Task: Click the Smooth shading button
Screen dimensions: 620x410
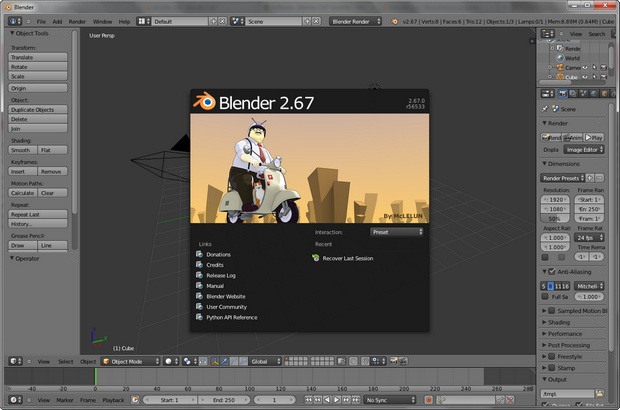Action: [x=23, y=150]
